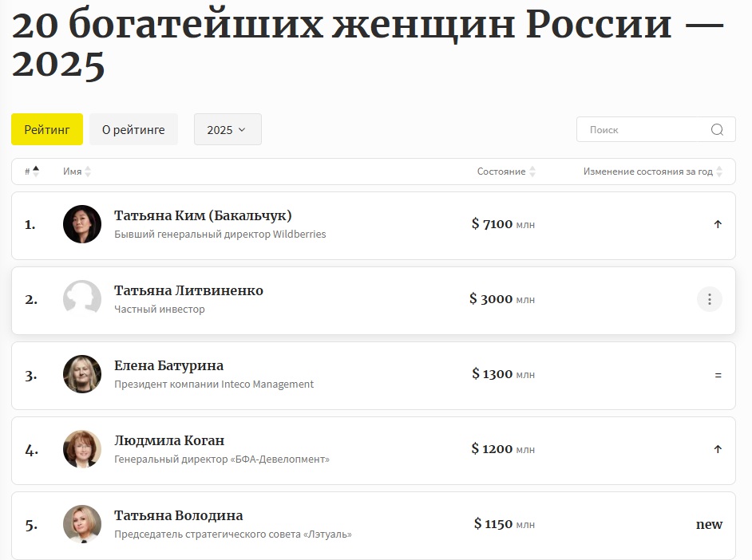
Task: Click the new badge for Володина
Action: point(710,524)
